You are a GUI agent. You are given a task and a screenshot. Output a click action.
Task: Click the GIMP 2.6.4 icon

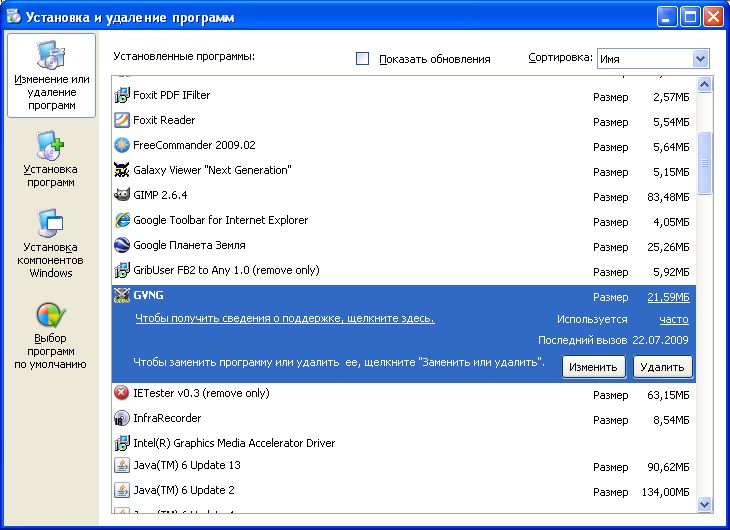click(x=122, y=195)
